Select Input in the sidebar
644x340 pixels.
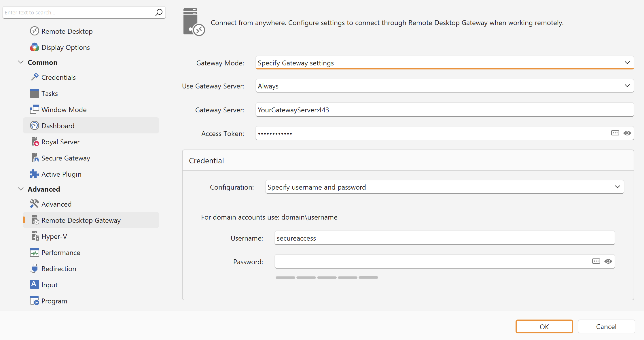coord(91,285)
